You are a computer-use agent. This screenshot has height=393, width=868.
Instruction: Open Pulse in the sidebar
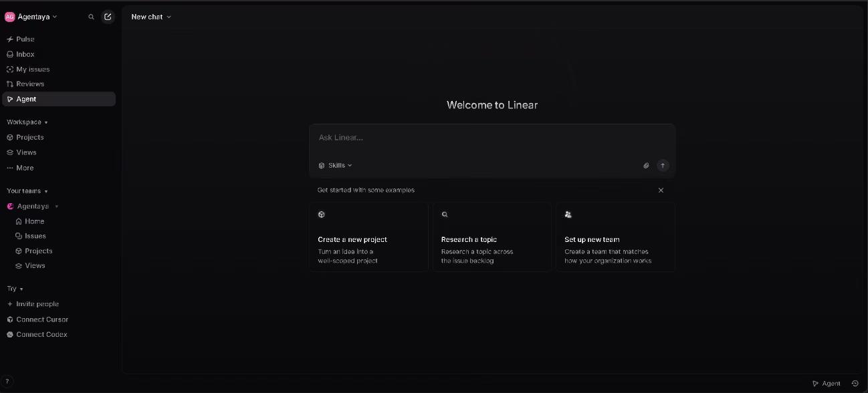59,39
